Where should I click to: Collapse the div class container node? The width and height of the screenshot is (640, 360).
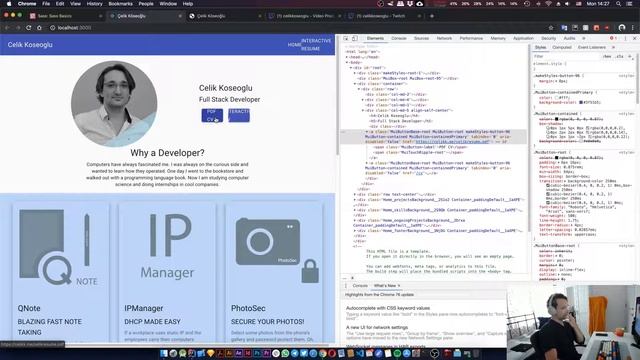[x=355, y=84]
